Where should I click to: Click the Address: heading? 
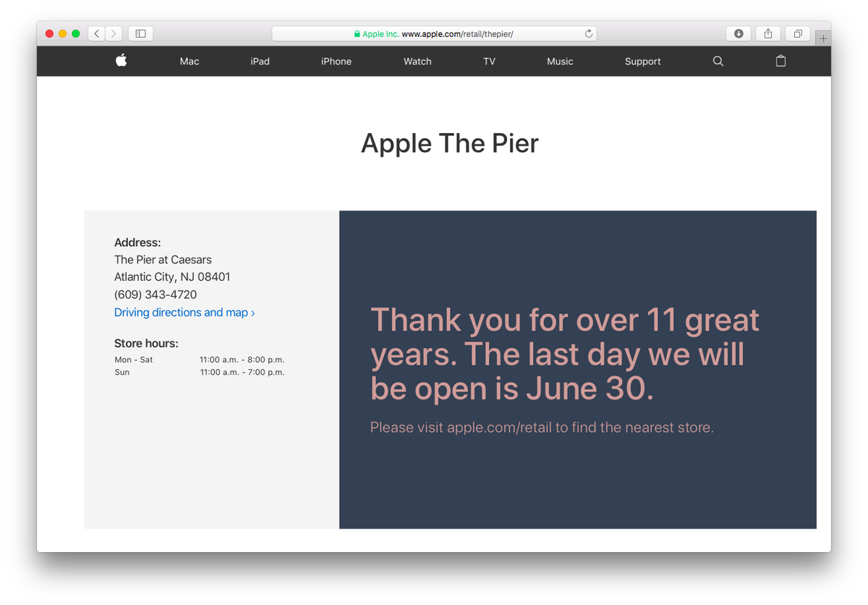137,242
